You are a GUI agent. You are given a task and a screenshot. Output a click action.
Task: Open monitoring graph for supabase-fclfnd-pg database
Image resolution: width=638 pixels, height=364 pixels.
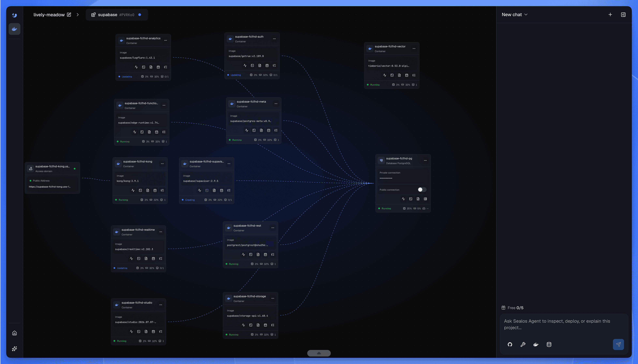[x=403, y=199]
